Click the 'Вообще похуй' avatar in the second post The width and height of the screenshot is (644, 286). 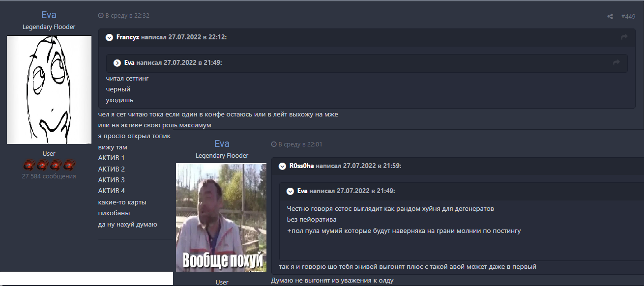click(221, 217)
